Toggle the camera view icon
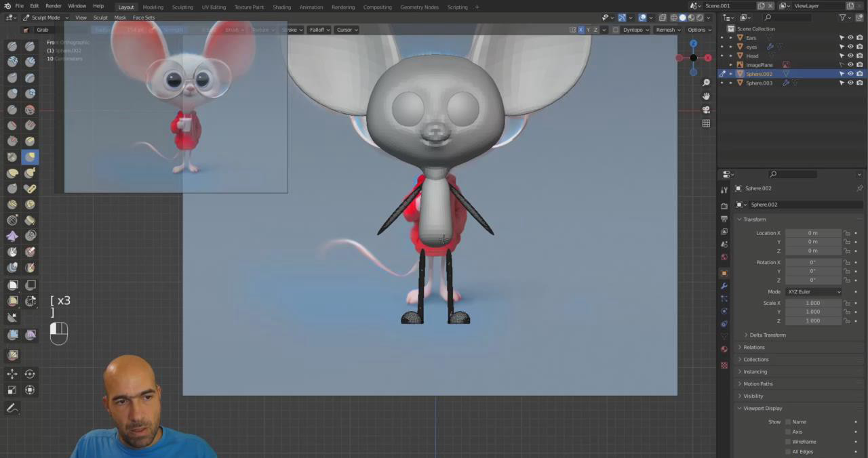The image size is (868, 458). [706, 110]
